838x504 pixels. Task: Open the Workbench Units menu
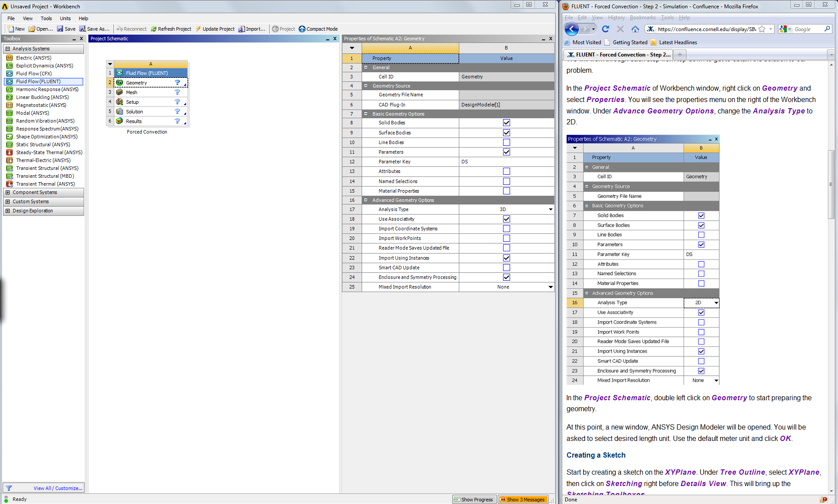click(65, 18)
